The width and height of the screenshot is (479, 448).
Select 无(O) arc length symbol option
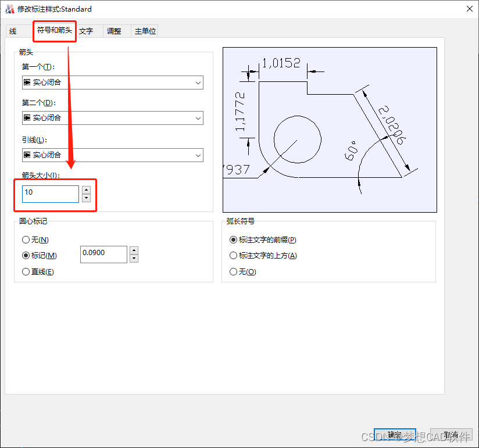(x=243, y=271)
